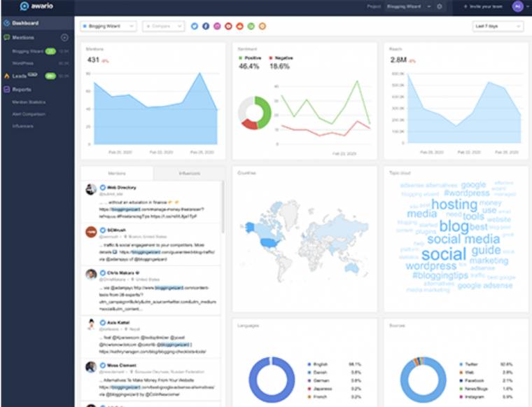The image size is (532, 407).
Task: Click the Awario logo in header
Action: pyautogui.click(x=36, y=6)
